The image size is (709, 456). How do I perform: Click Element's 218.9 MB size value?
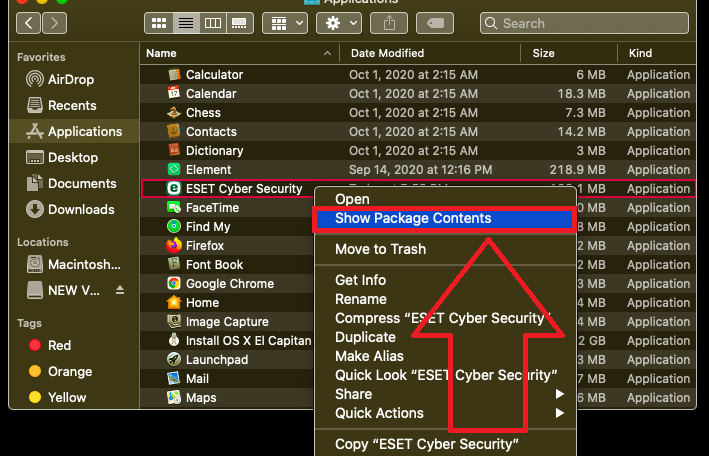click(x=577, y=170)
